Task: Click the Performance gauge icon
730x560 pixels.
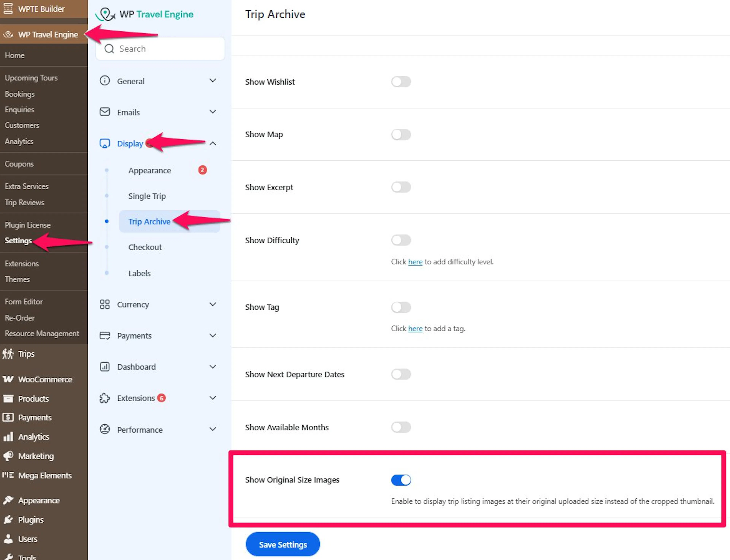Action: (105, 429)
